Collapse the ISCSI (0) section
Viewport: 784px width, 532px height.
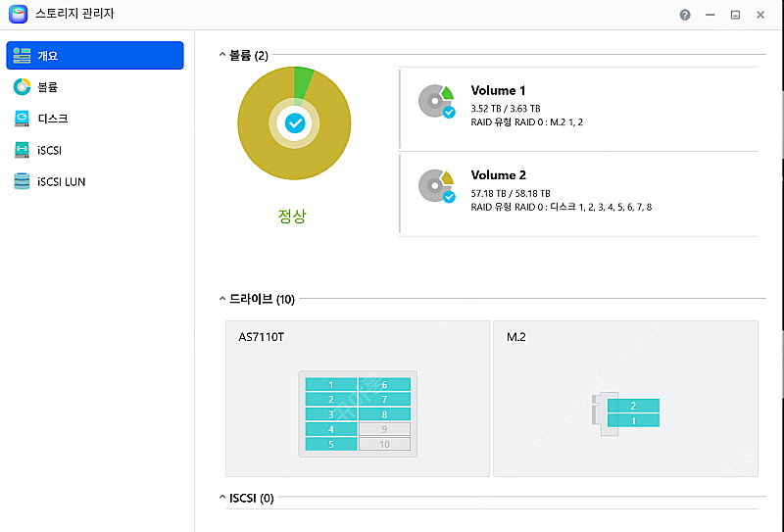pos(222,498)
